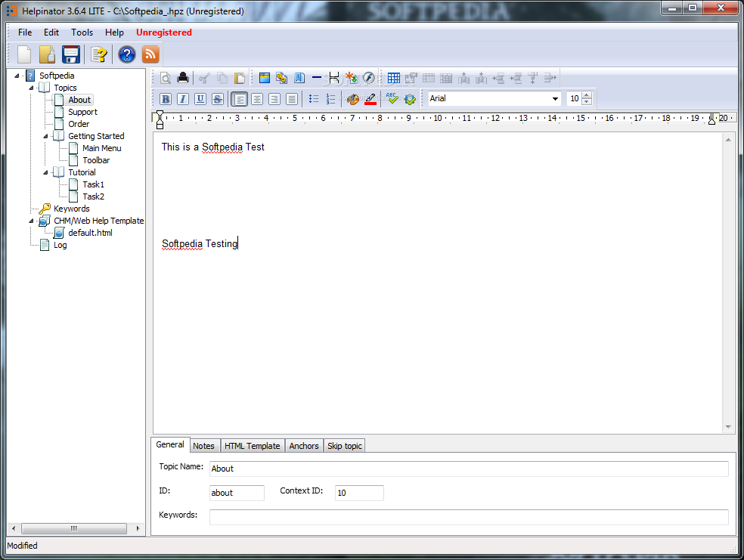Open the Arial font dropdown
This screenshot has height=560, width=744.
555,99
